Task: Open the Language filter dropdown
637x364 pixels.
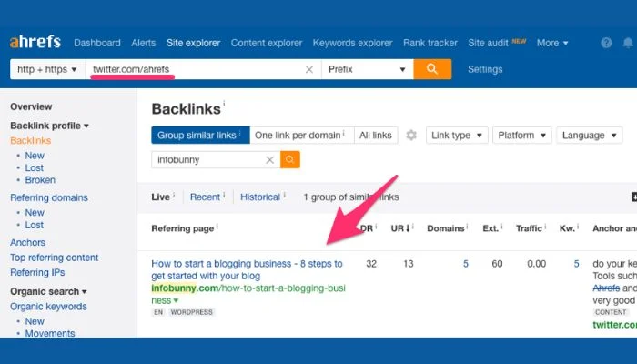Action: (x=590, y=136)
